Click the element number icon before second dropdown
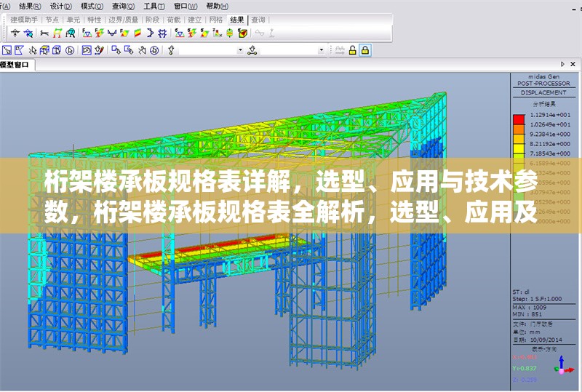This screenshot has width=582, height=392. (252, 50)
